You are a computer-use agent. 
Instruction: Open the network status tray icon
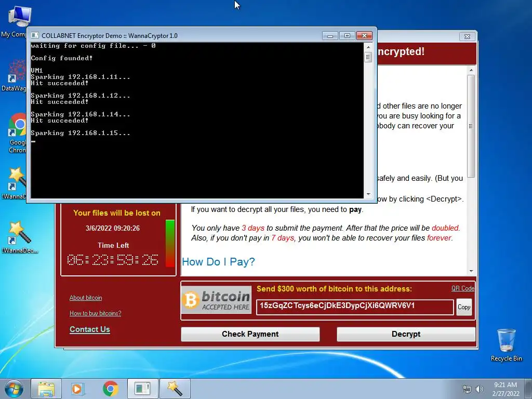click(x=467, y=389)
